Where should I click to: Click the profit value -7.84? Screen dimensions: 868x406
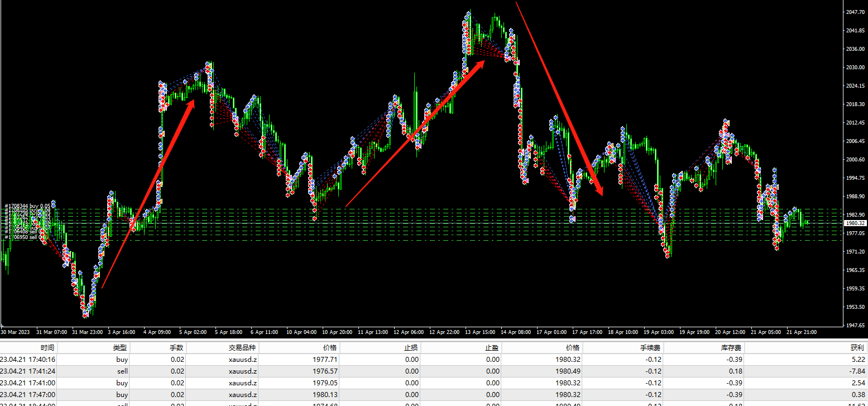857,371
